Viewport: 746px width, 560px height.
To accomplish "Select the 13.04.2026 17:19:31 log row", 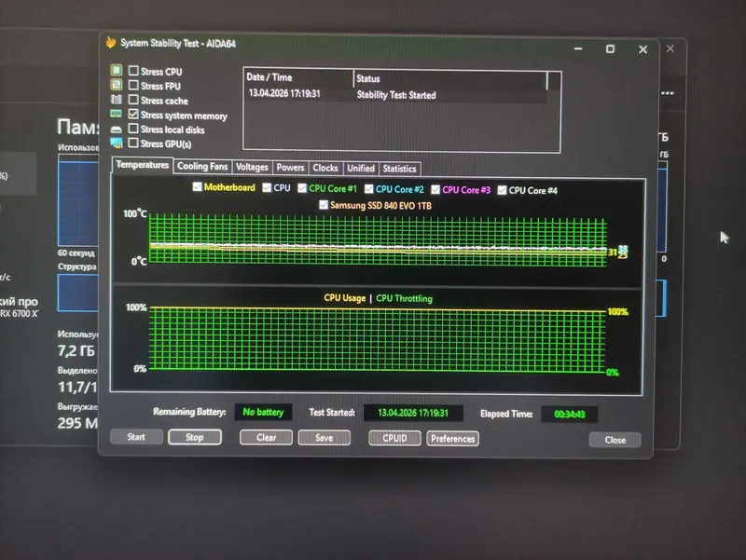I will click(x=395, y=94).
